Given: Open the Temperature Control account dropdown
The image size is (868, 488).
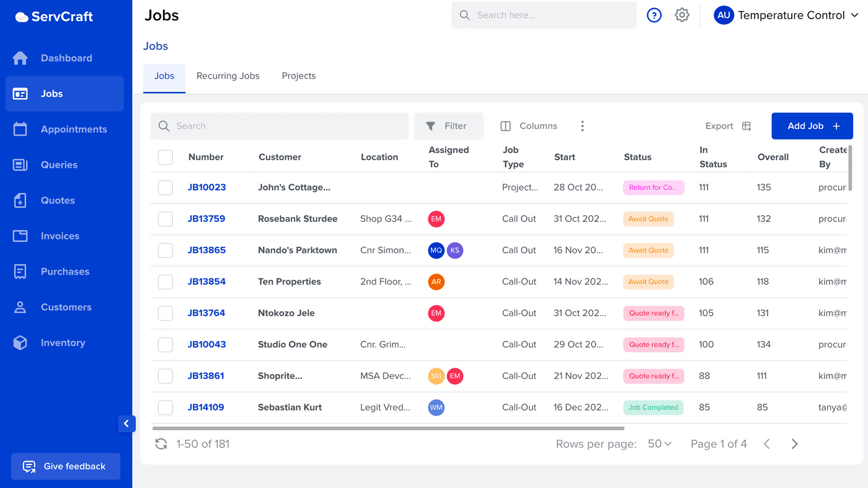Looking at the screenshot, I should (x=787, y=15).
